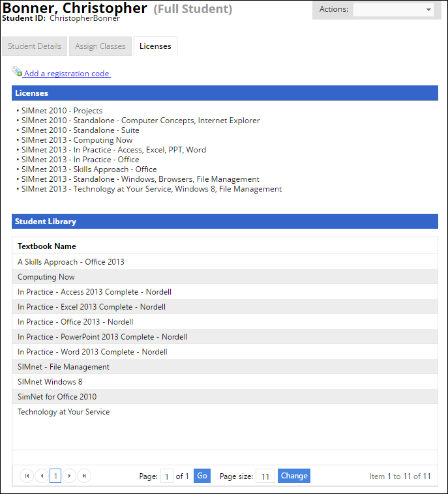This screenshot has width=448, height=494.
Task: Click SIMnet 2013 Technology at Your Service license
Action: coord(152,189)
